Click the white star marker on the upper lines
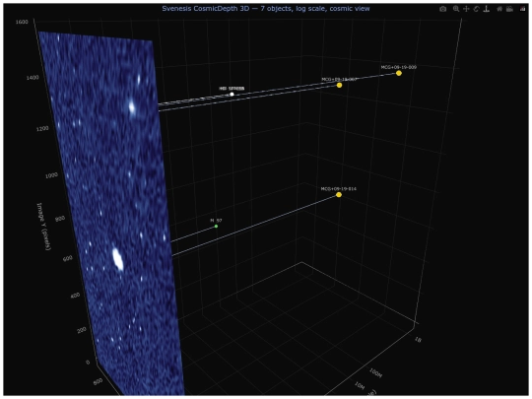The width and height of the screenshot is (532, 399). (233, 94)
